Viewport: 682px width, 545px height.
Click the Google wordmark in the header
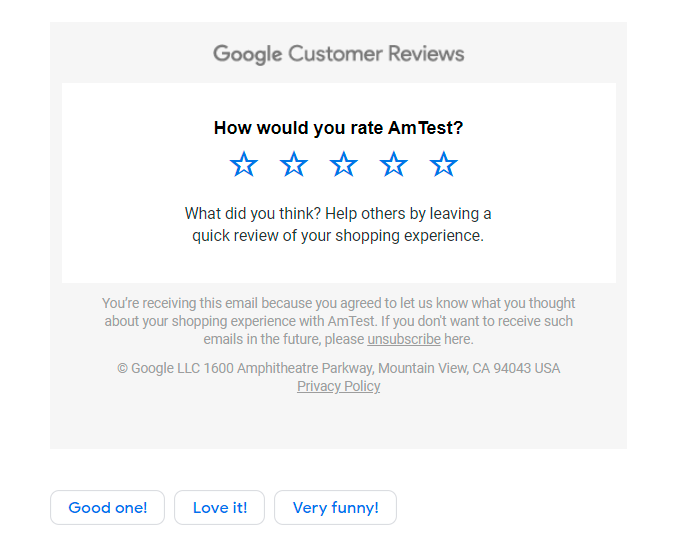coord(247,54)
